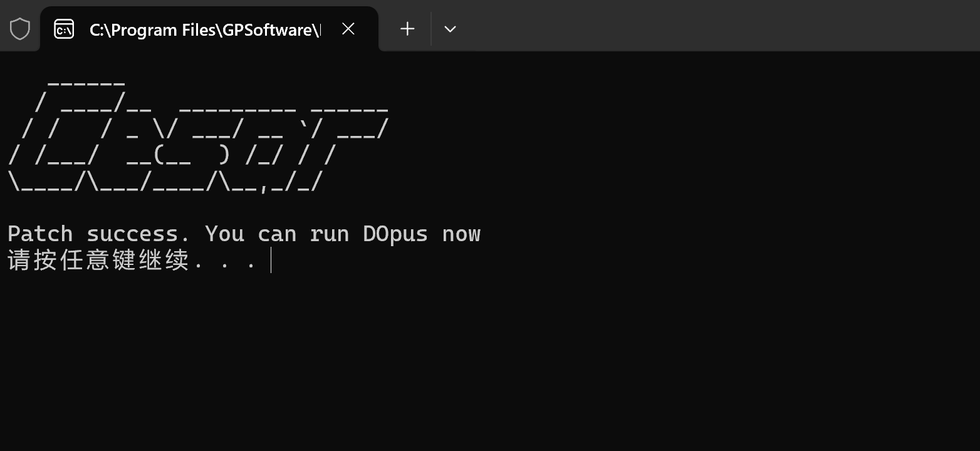Viewport: 980px width, 451px height.
Task: Click the word "You" in the output line
Action: click(x=224, y=234)
